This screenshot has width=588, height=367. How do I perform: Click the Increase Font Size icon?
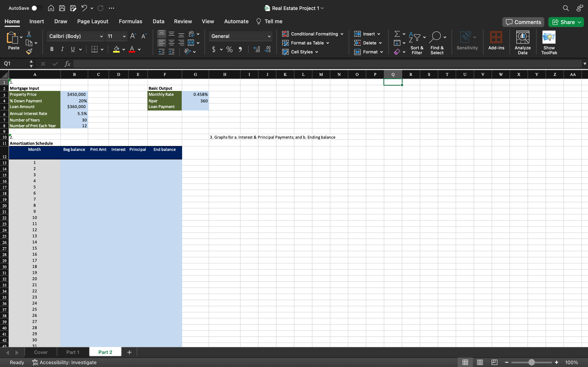[x=133, y=36]
